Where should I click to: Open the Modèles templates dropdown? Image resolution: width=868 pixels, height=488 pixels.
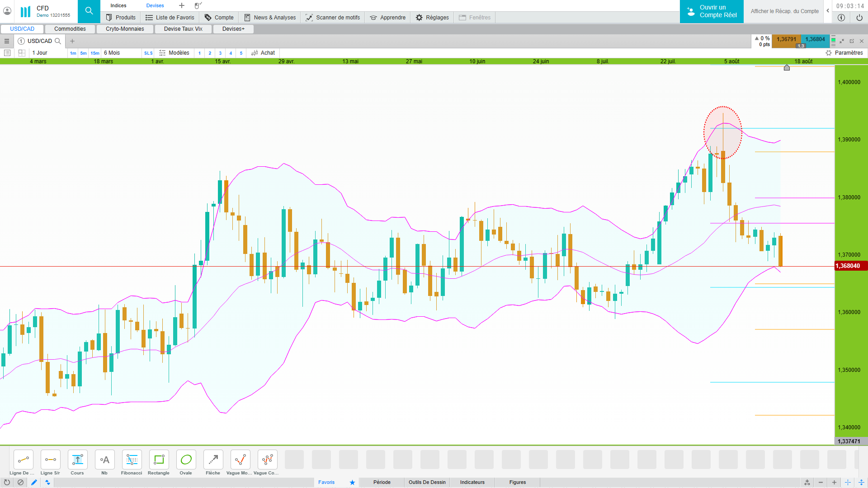point(175,53)
